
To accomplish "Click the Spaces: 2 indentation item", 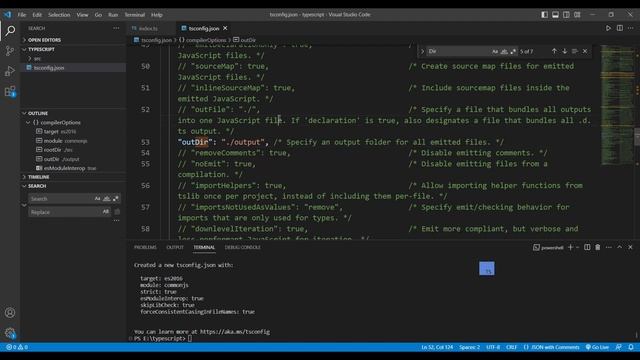I will (469, 347).
